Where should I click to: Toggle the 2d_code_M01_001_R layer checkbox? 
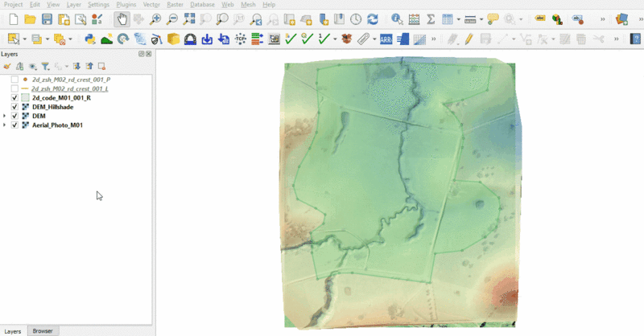(x=15, y=97)
